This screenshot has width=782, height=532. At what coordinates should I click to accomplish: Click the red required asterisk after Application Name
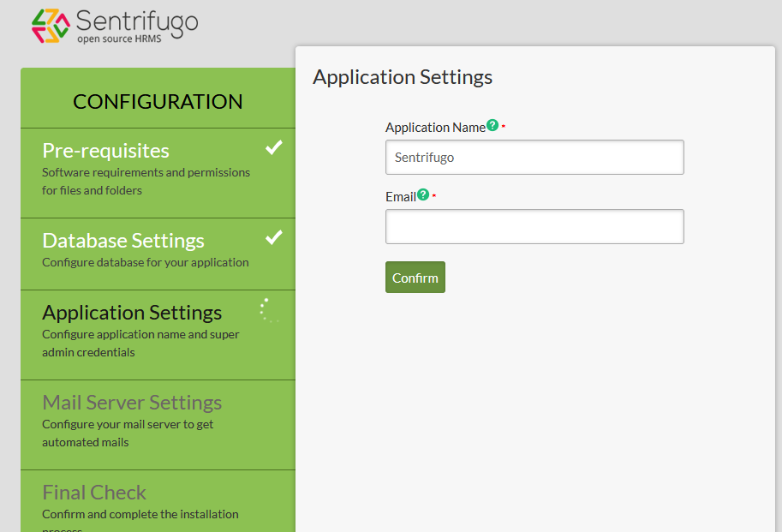[504, 128]
